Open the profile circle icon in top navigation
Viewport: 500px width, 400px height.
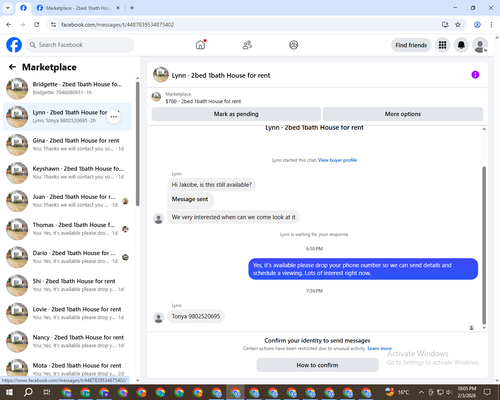[294, 45]
